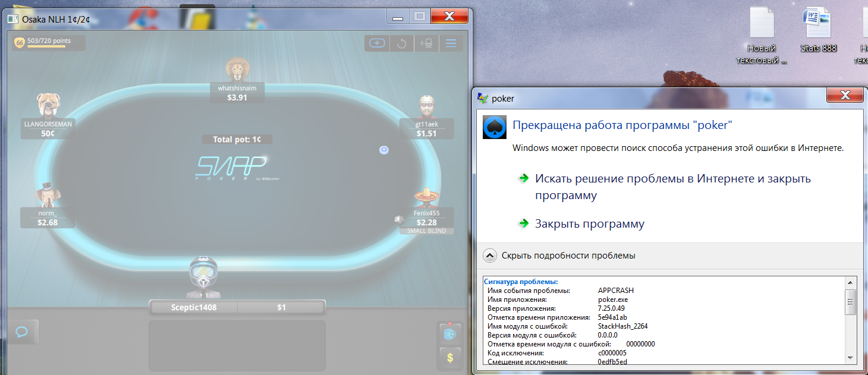Select norm_'s elephant avatar
This screenshot has height=375, width=868.
tap(48, 196)
